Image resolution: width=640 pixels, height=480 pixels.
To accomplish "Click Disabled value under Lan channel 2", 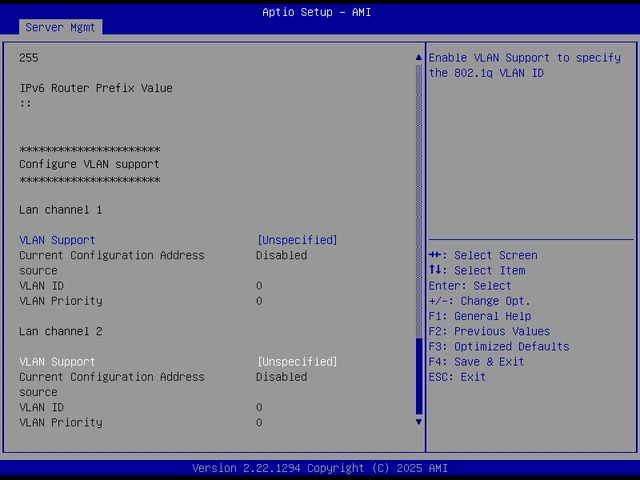I will point(282,377).
